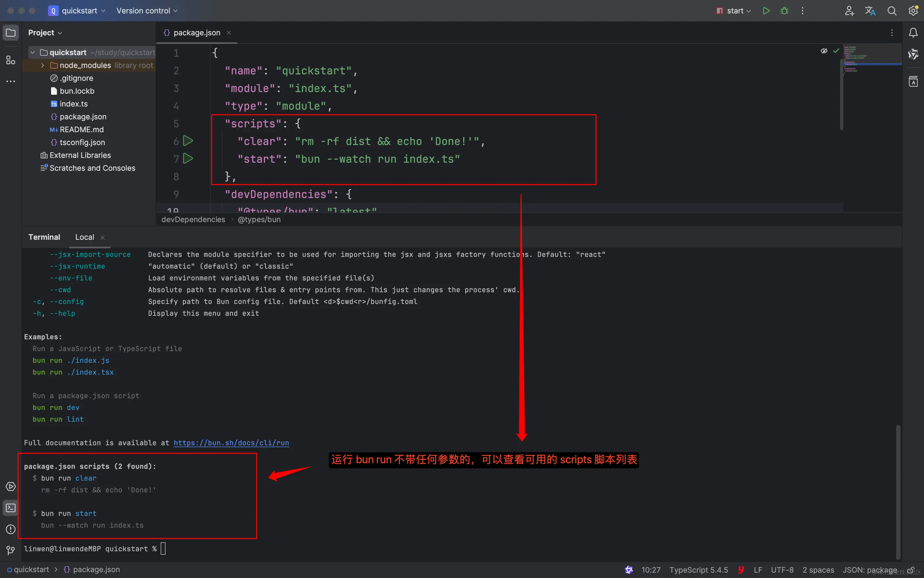924x578 pixels.
Task: Click @types/bun breadcrumb
Action: [x=259, y=220]
